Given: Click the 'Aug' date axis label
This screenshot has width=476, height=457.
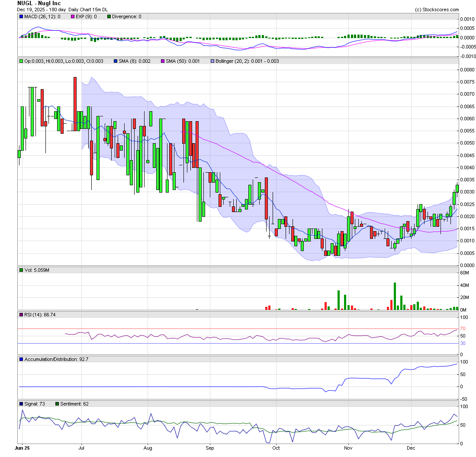Looking at the screenshot, I should coord(148,448).
